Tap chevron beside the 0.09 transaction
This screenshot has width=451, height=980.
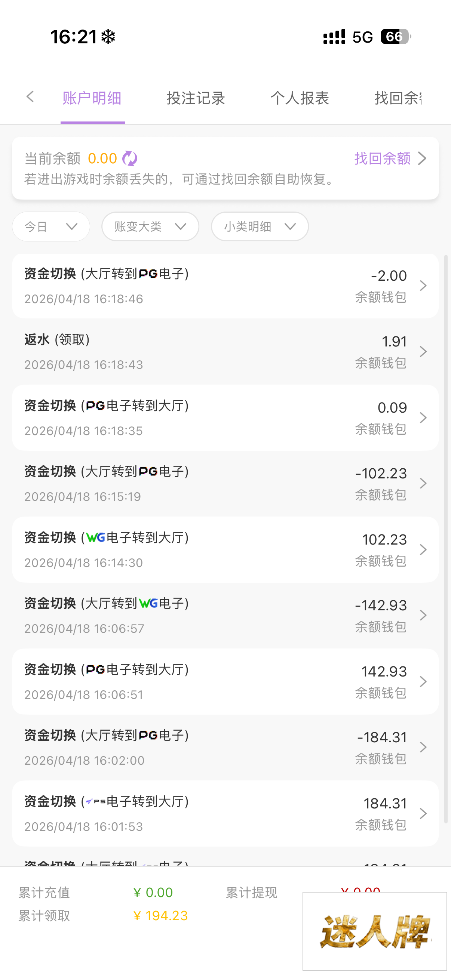423,418
